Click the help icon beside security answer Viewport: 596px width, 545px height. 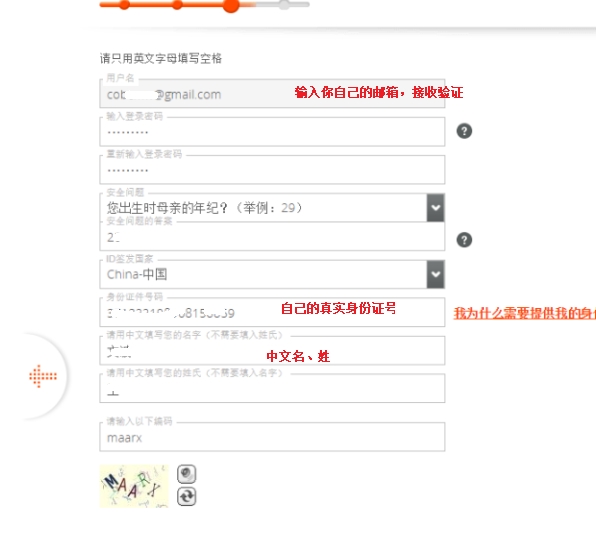tap(464, 240)
